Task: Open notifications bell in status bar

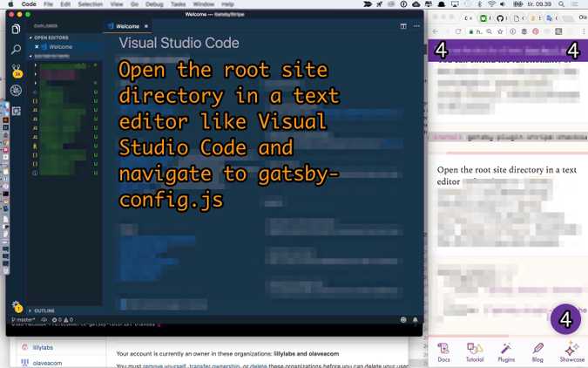Action: tap(415, 320)
